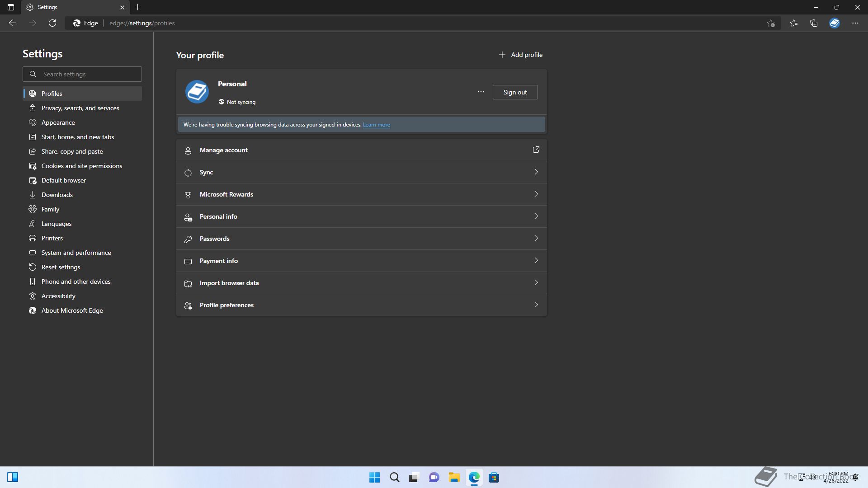Viewport: 868px width, 488px height.
Task: Open the Favorites star icon
Action: (x=794, y=23)
